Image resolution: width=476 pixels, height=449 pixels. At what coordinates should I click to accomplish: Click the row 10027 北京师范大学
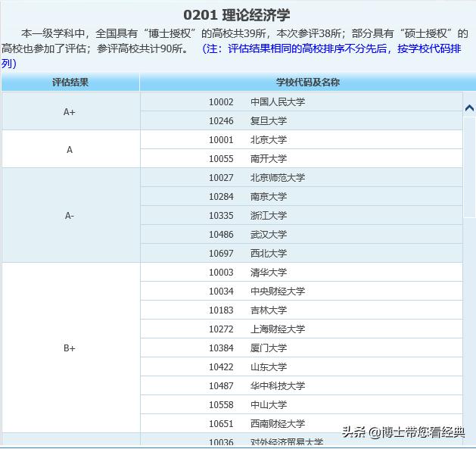[x=301, y=177]
